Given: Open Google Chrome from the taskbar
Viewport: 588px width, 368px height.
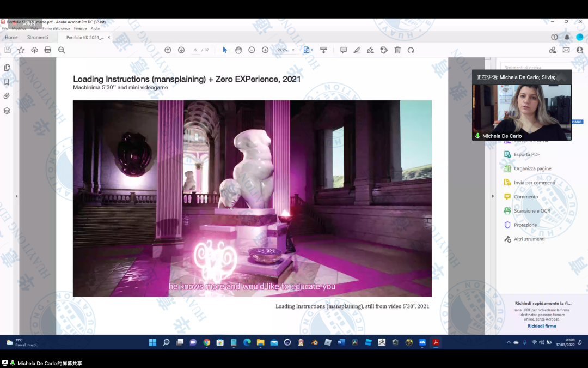Looking at the screenshot, I should click(207, 342).
